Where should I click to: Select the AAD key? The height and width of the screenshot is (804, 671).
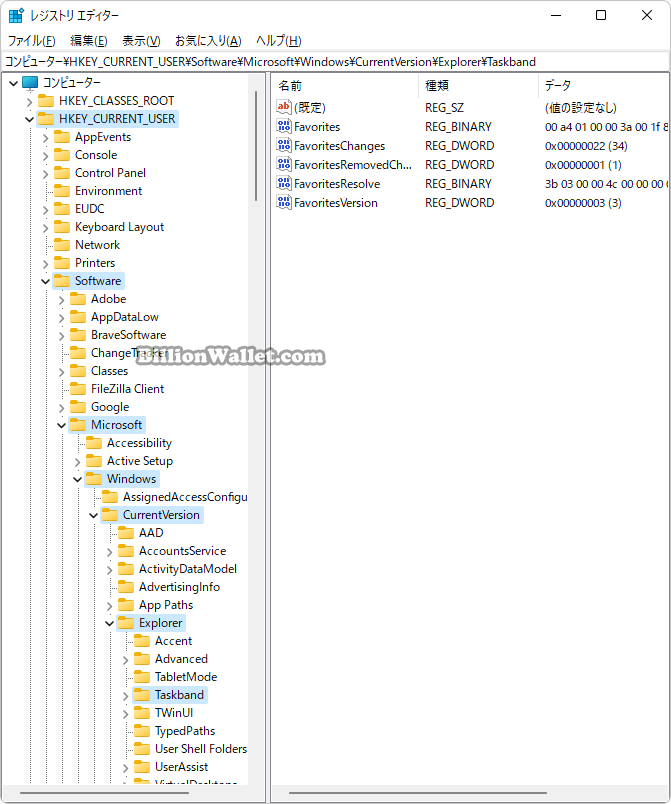click(151, 533)
